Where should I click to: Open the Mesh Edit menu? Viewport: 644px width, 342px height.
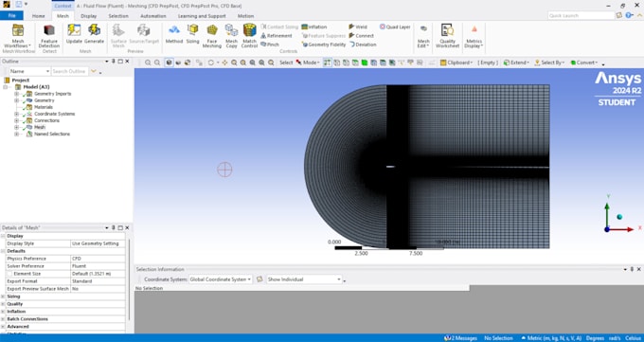pos(423,36)
